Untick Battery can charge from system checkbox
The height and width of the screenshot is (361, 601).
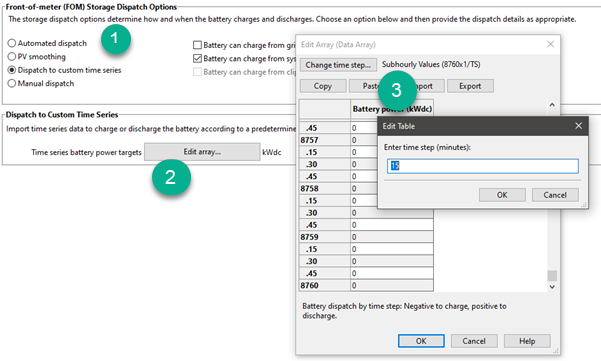[197, 59]
